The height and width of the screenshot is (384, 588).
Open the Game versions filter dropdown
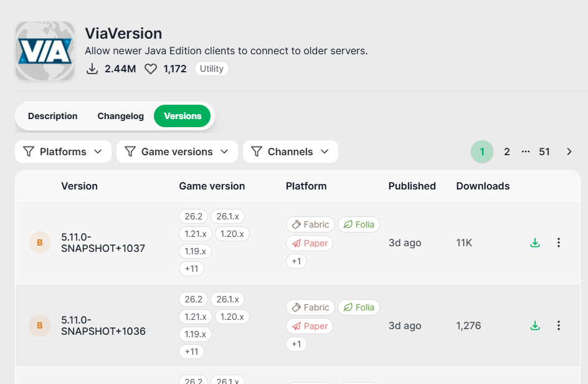(x=177, y=151)
